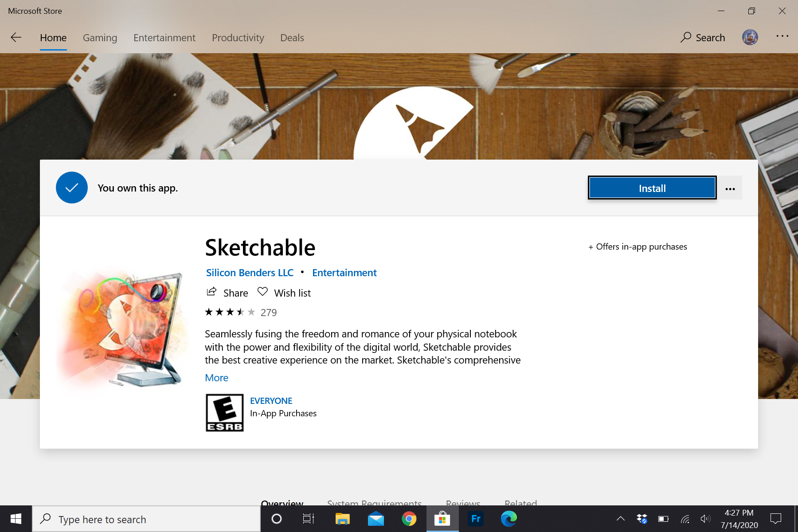Go back using the back arrow
Viewport: 798px width, 532px height.
click(16, 38)
